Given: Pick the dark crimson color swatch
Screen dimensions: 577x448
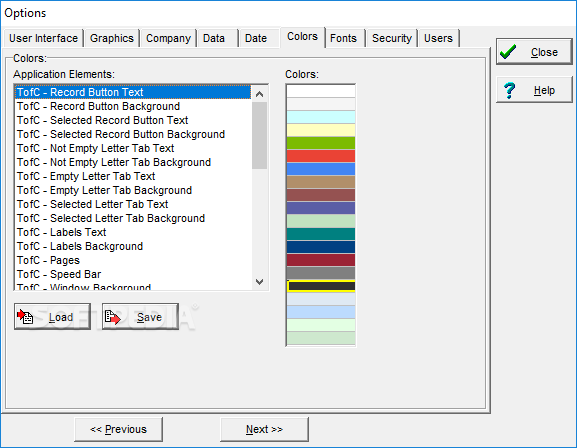Looking at the screenshot, I should click(x=321, y=260).
